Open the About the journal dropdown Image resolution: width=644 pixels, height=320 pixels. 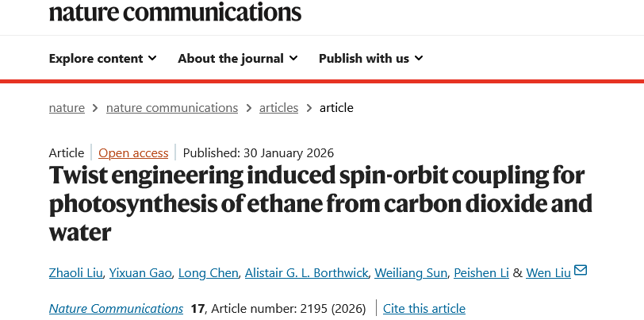(238, 59)
